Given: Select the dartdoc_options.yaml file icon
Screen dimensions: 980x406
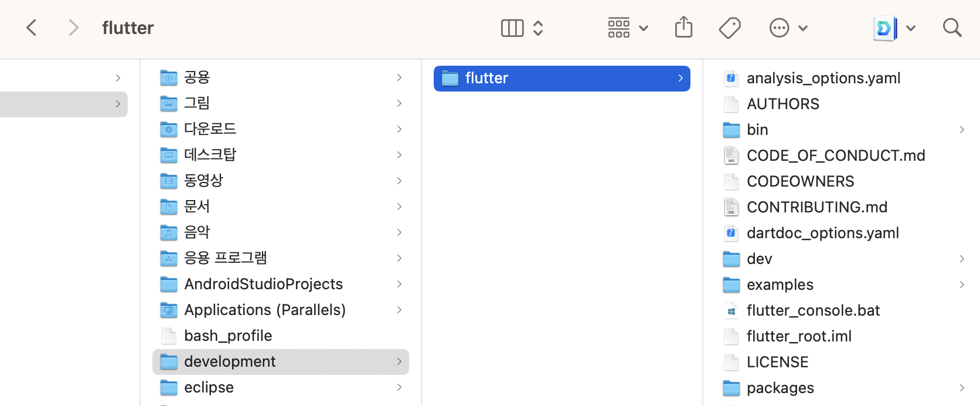Looking at the screenshot, I should tap(731, 232).
